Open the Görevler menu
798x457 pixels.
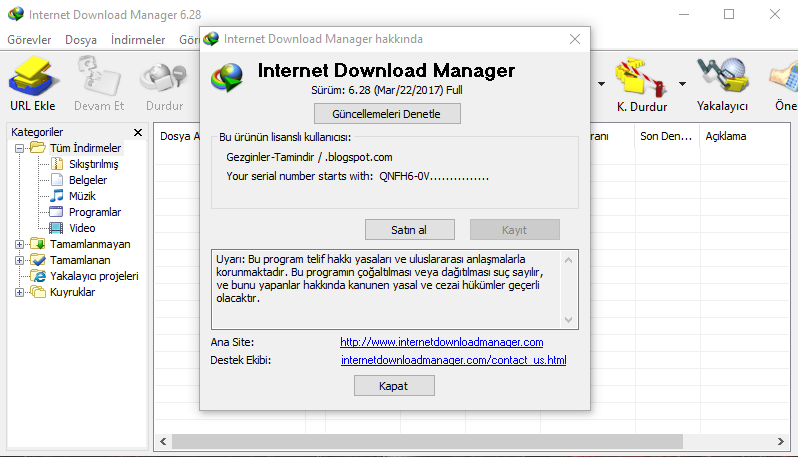29,40
